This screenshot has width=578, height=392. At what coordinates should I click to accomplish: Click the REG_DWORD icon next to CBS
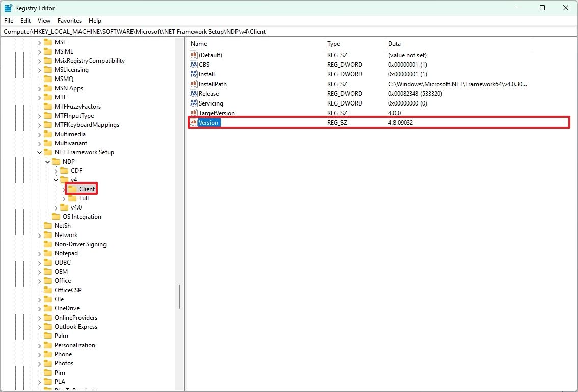[193, 64]
